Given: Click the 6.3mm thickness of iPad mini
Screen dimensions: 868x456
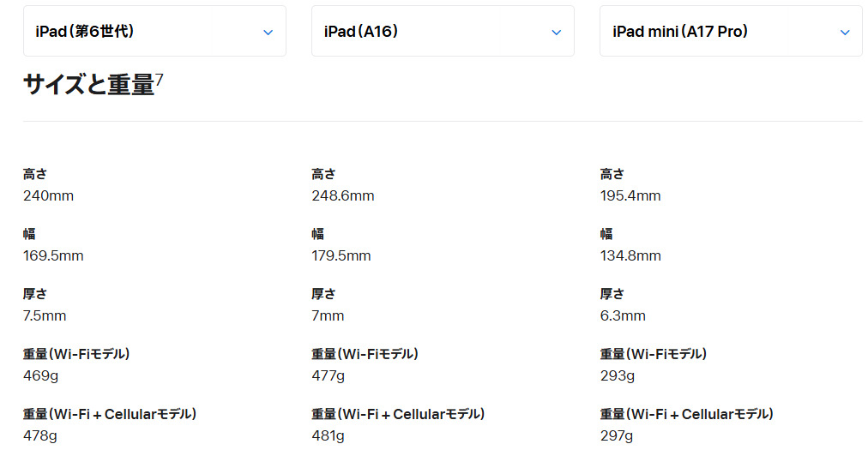Looking at the screenshot, I should coord(623,315).
